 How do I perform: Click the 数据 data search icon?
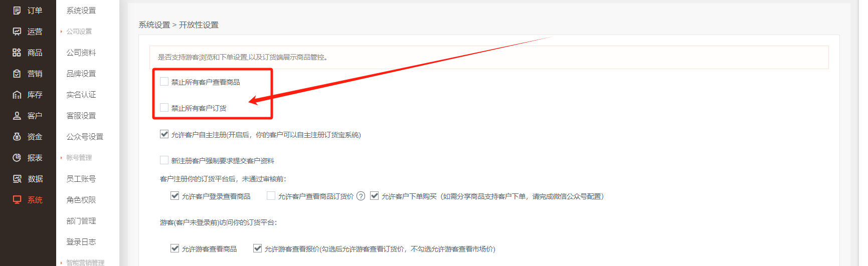point(17,179)
